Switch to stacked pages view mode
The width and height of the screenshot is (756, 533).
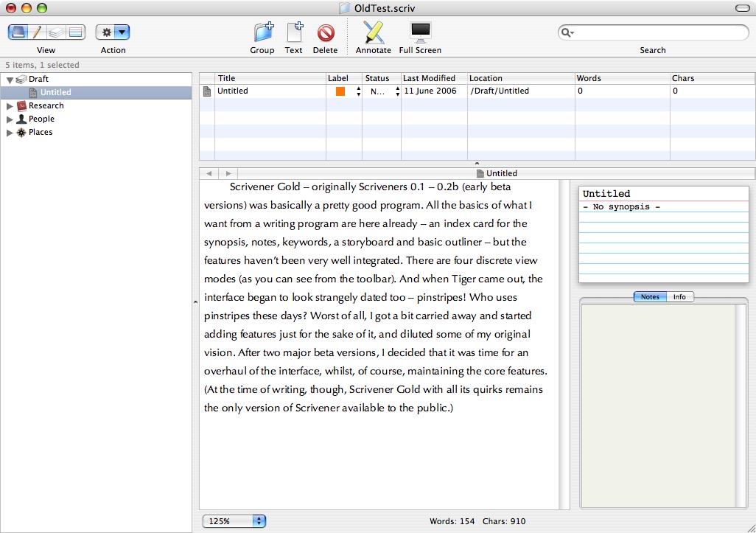click(x=56, y=32)
